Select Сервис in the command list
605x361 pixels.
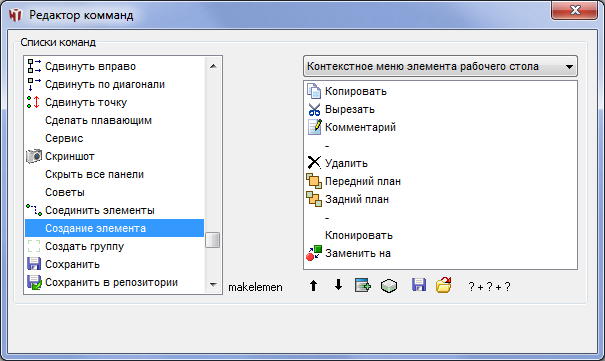coord(64,138)
